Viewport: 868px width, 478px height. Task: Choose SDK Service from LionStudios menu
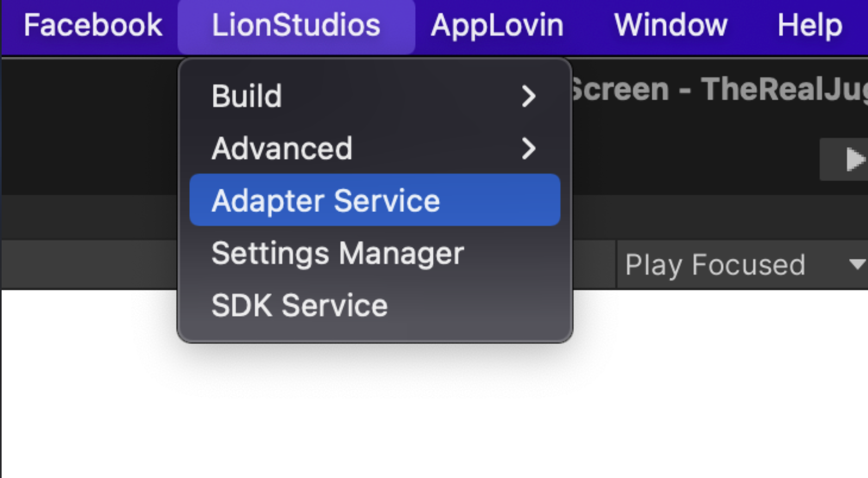(x=375, y=305)
